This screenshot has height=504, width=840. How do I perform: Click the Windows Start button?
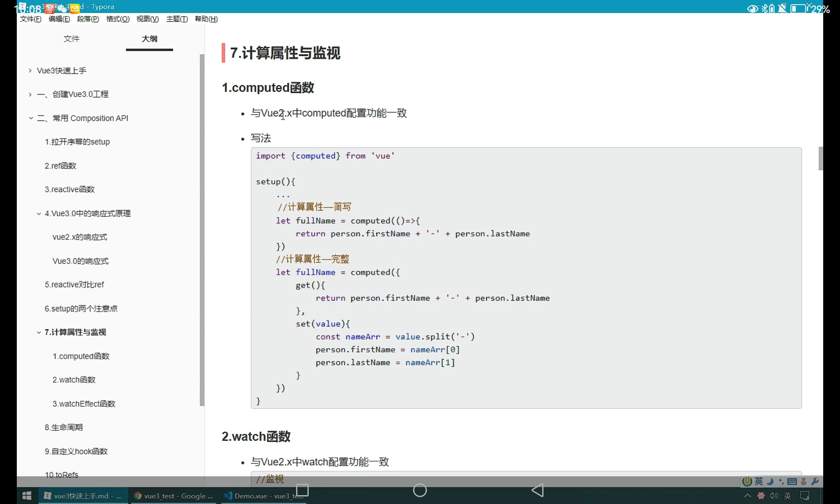click(27, 496)
